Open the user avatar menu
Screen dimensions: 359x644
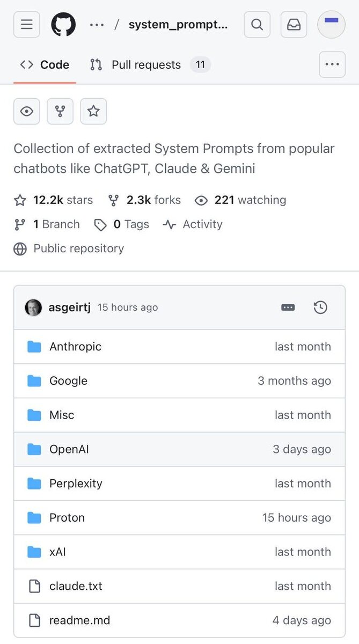click(x=331, y=25)
